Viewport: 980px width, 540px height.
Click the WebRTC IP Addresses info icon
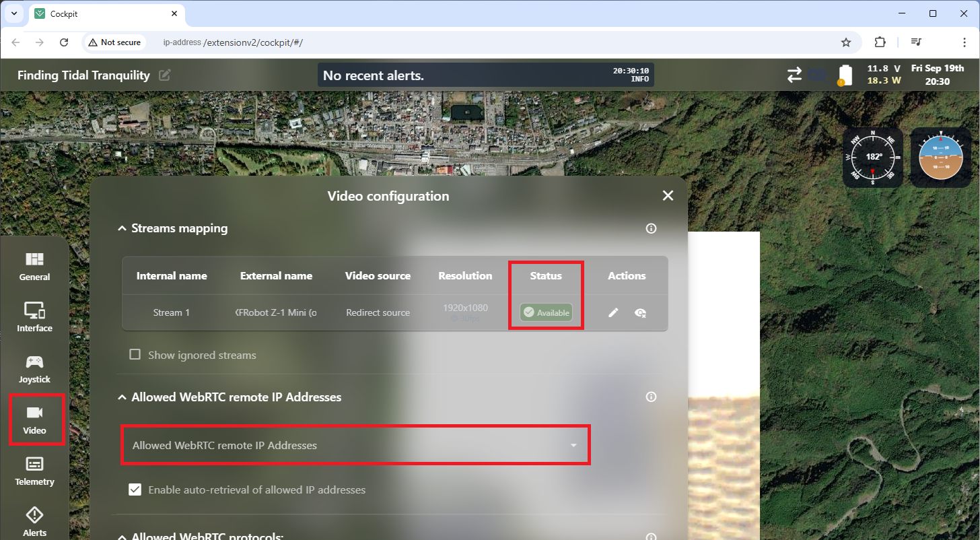[651, 397]
